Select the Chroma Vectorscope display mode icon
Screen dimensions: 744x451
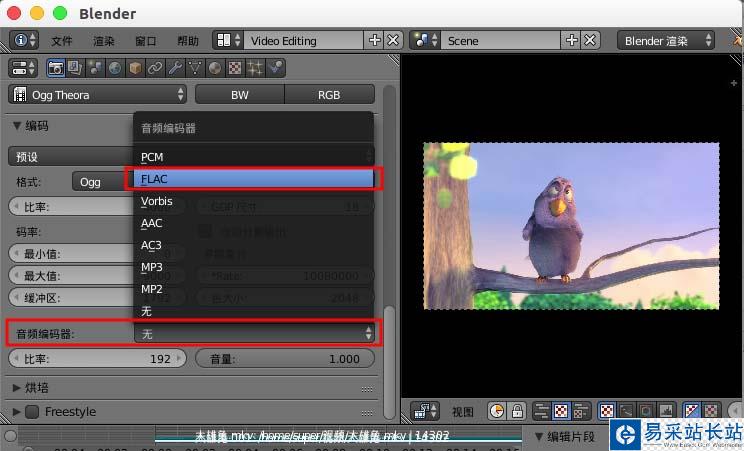646,411
